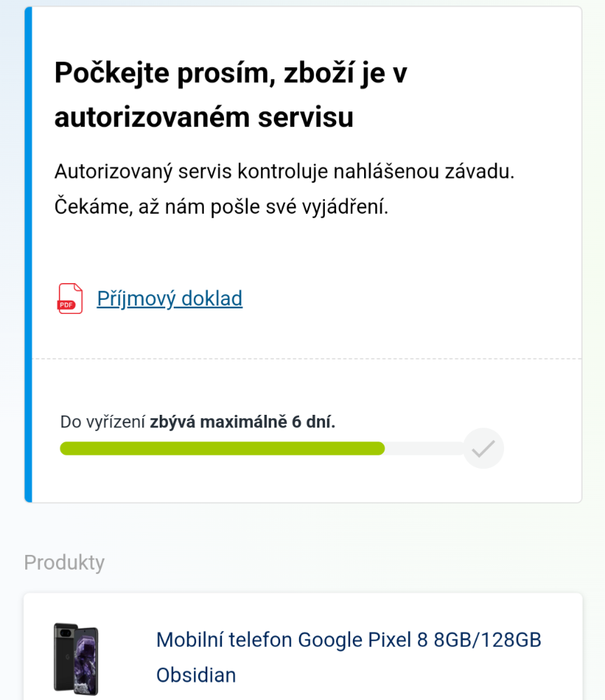The height and width of the screenshot is (700, 605).
Task: Click the unfilled gray progress bar segment
Action: pyautogui.click(x=422, y=448)
